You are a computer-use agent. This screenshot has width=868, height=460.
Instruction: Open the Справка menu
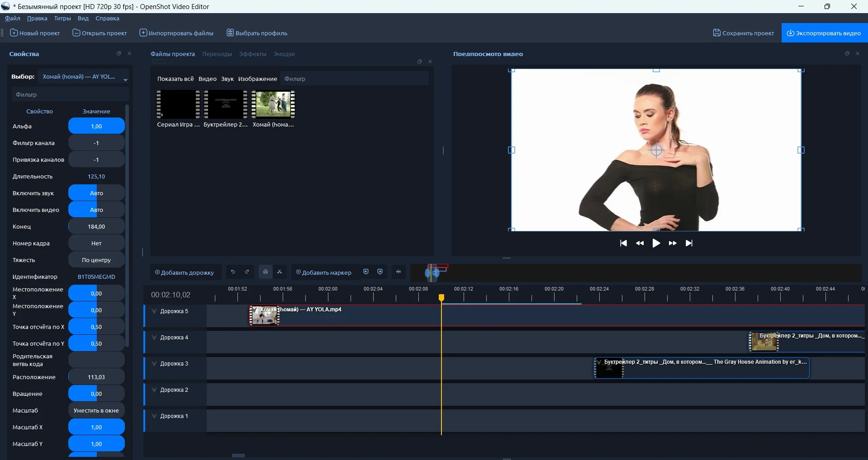click(x=108, y=19)
